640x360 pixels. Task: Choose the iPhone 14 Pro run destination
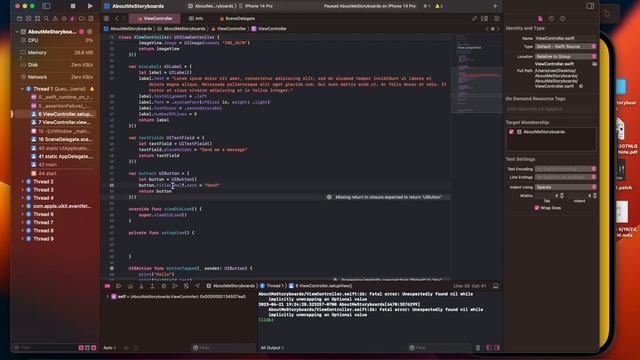(x=256, y=6)
